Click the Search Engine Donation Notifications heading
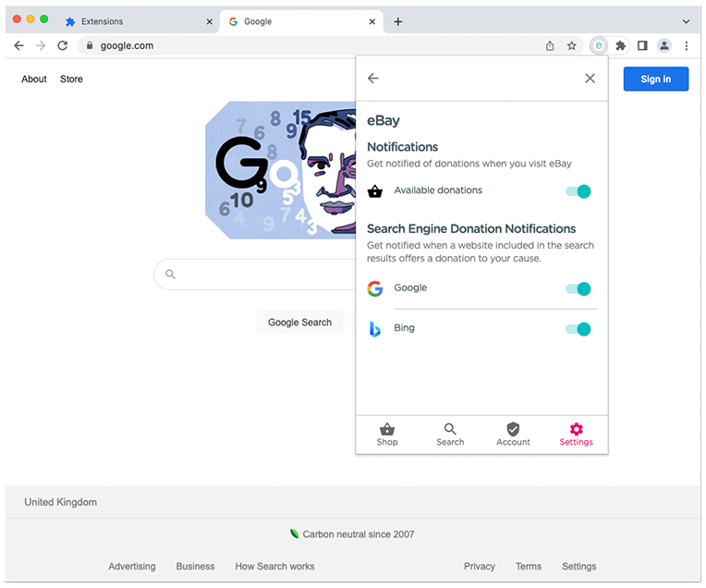706x588 pixels. pos(471,229)
